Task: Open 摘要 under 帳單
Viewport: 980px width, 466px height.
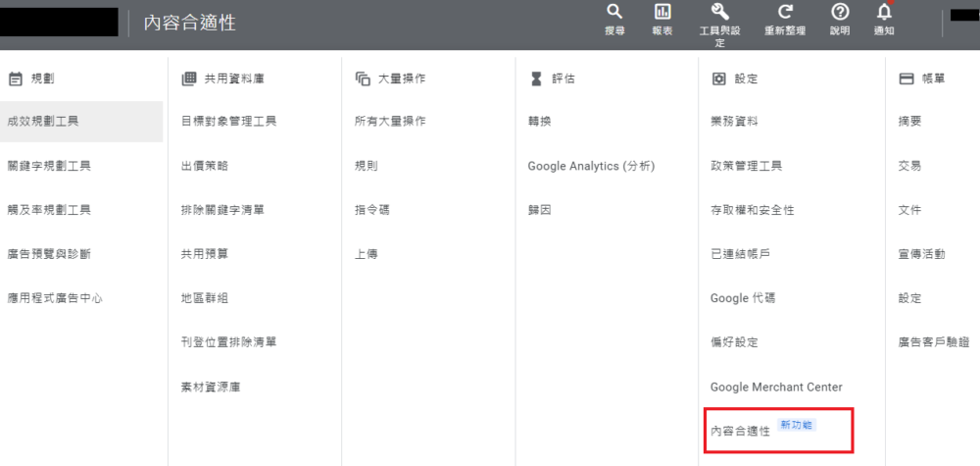Action: (909, 122)
